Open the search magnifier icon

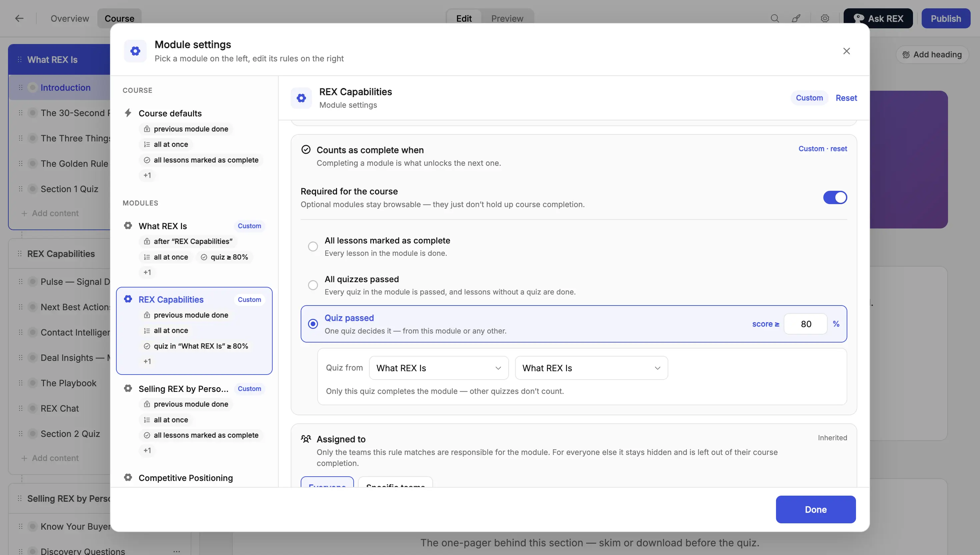(x=775, y=18)
